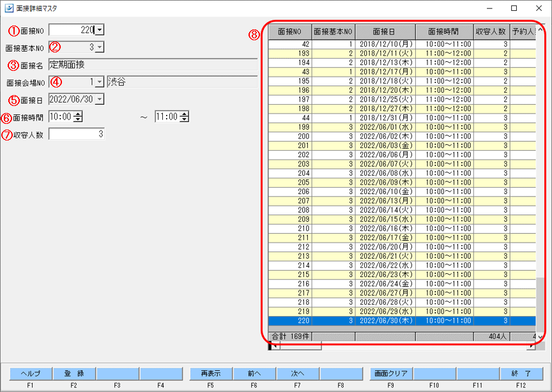
Task: Select table row with 面接NO 193
Action: [402, 53]
